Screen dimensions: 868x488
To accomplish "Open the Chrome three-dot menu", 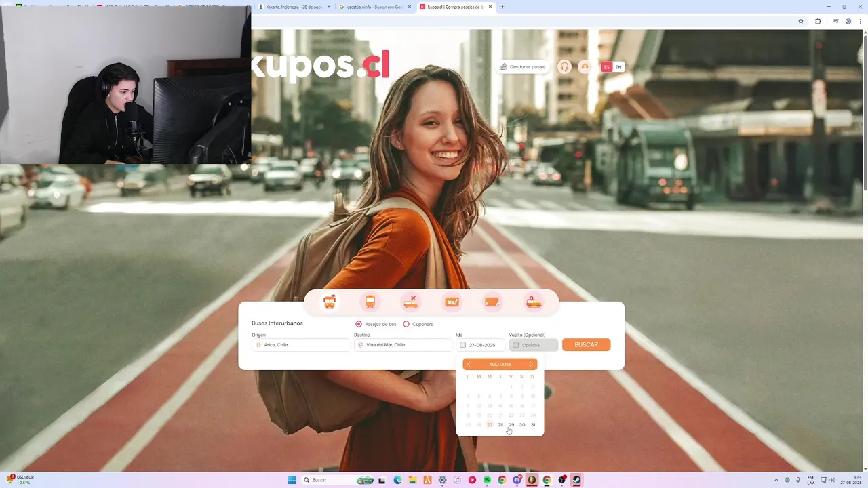I will click(x=860, y=21).
